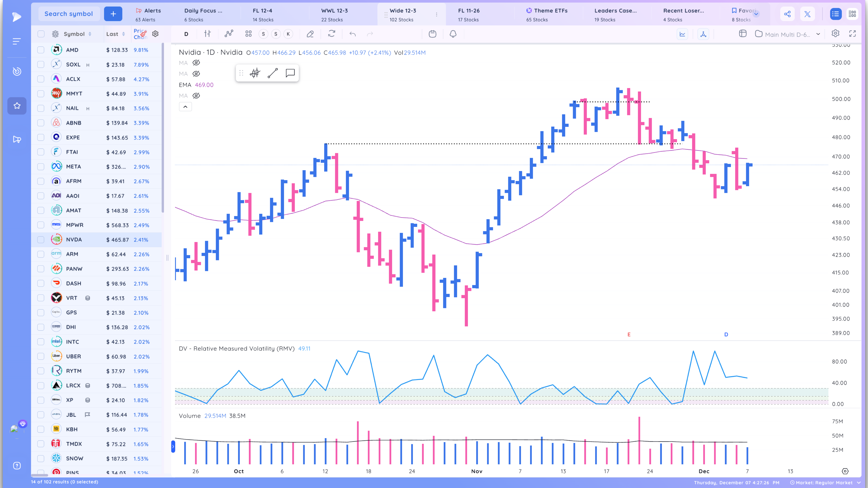Open the alert bell icon
Image resolution: width=868 pixels, height=488 pixels.
[x=453, y=34]
